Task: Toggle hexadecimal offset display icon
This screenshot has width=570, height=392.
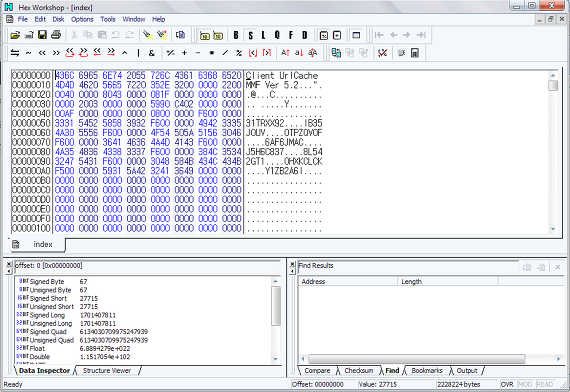Action: click(205, 35)
